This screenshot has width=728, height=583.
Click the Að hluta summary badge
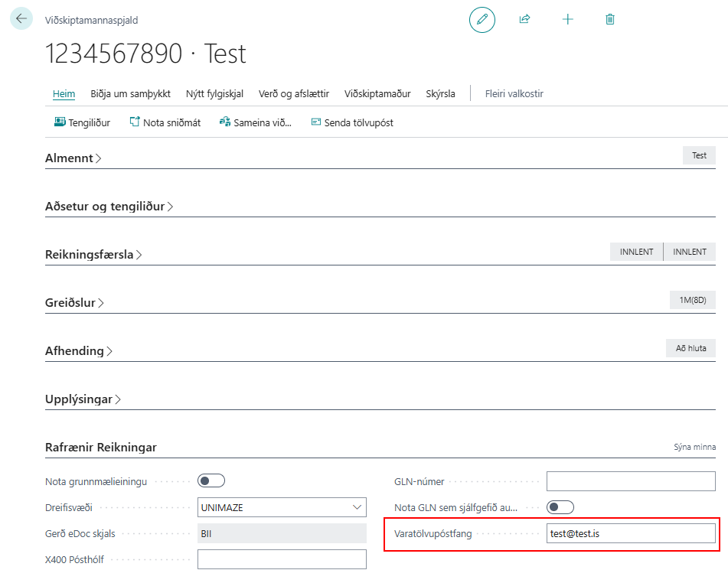click(690, 348)
